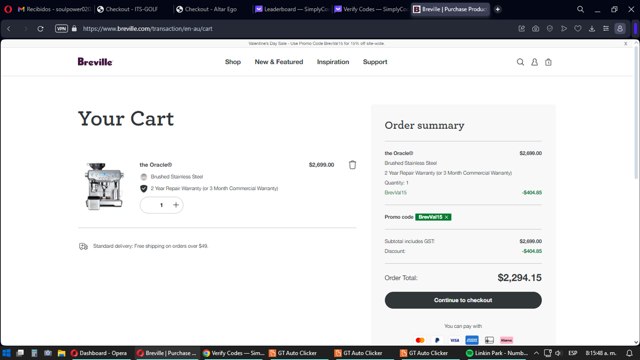This screenshot has width=640, height=360.
Task: Switch to Checkout - Altar Ego tab
Action: tap(211, 9)
